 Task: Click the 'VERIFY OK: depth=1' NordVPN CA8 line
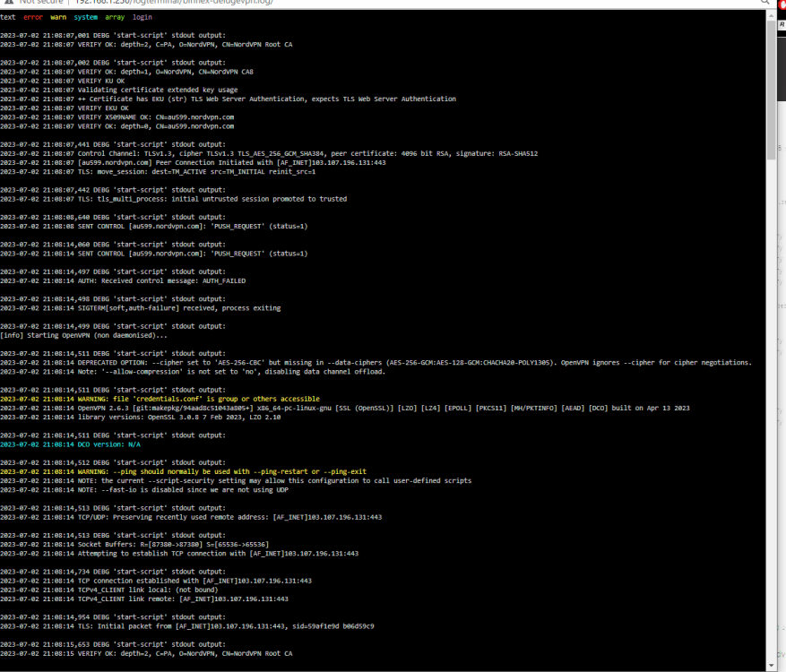127,73
